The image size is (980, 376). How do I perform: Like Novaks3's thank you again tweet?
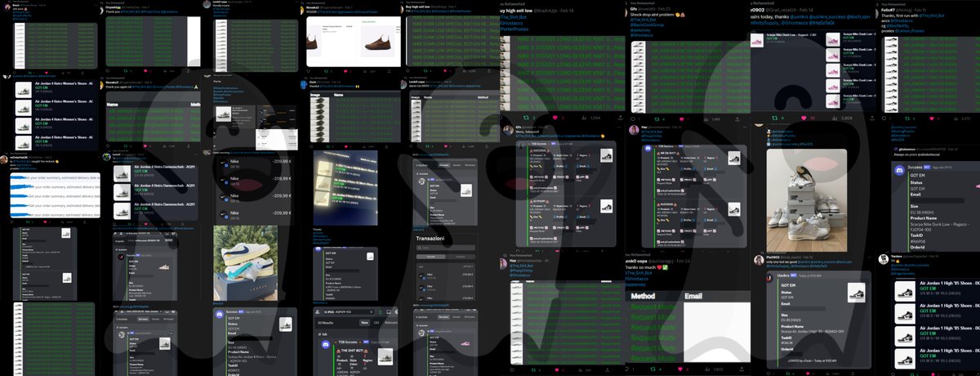tap(145, 146)
